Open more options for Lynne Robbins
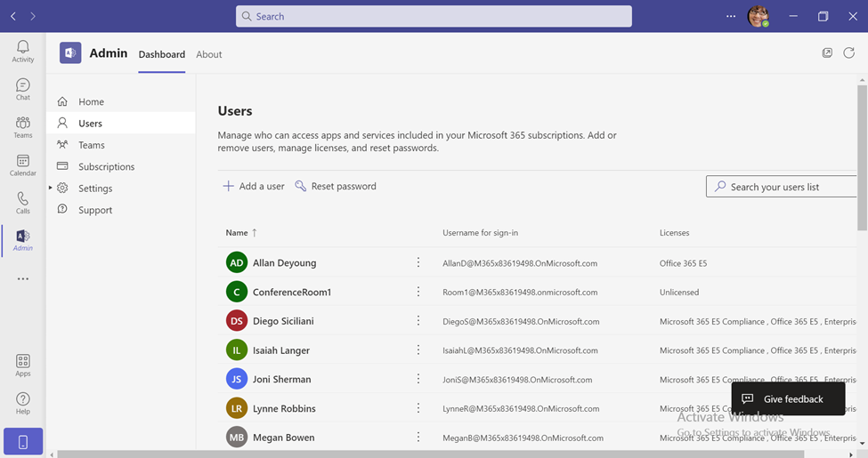Image resolution: width=868 pixels, height=458 pixels. point(418,407)
